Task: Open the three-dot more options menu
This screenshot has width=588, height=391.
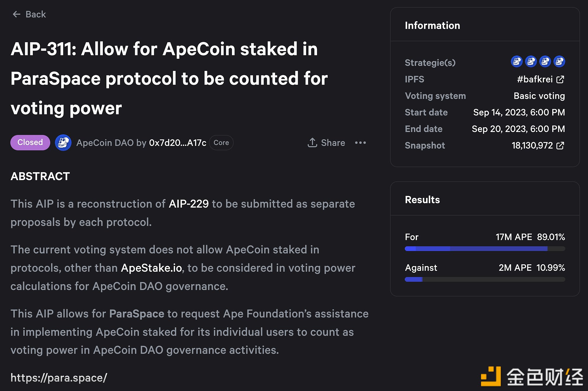Action: tap(360, 143)
